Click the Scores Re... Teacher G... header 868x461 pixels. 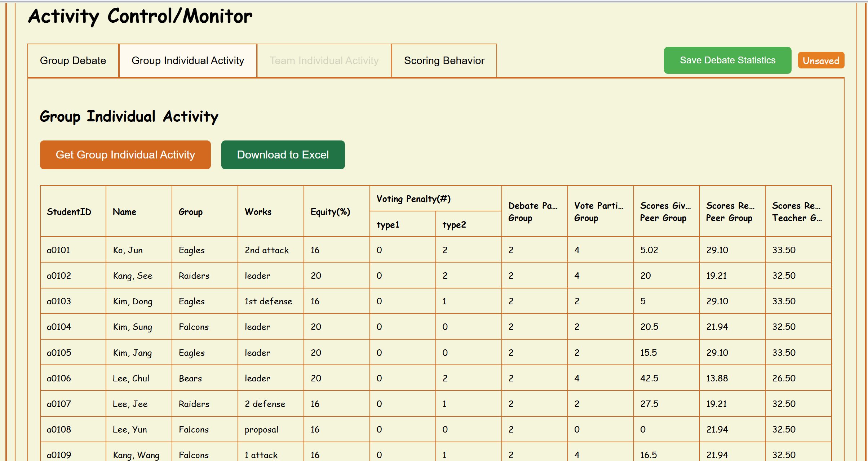pos(797,212)
